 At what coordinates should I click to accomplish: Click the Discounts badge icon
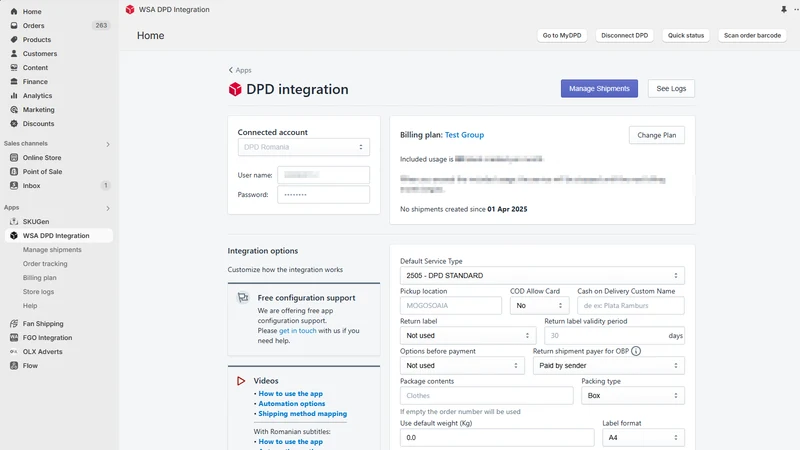point(14,123)
